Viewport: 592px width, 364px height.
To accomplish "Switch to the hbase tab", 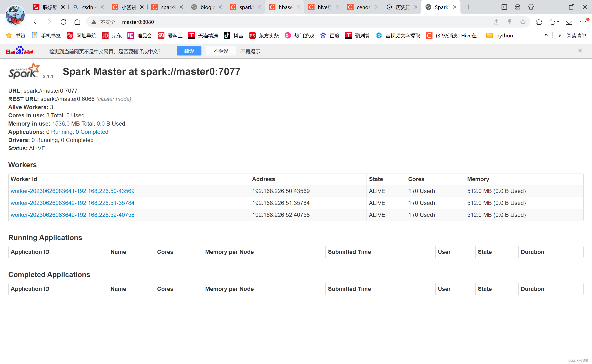I will pos(285,7).
